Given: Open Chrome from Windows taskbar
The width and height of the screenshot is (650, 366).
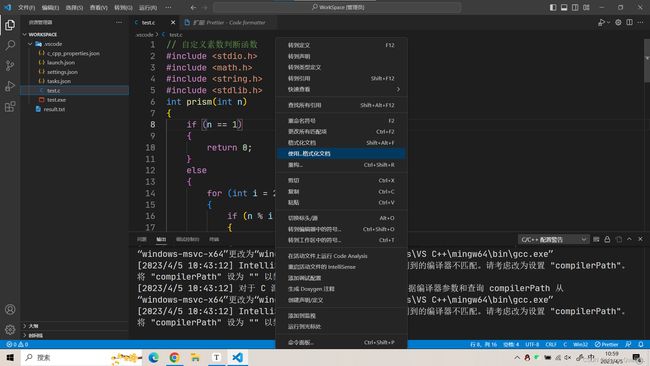Looking at the screenshot, I should [174, 357].
